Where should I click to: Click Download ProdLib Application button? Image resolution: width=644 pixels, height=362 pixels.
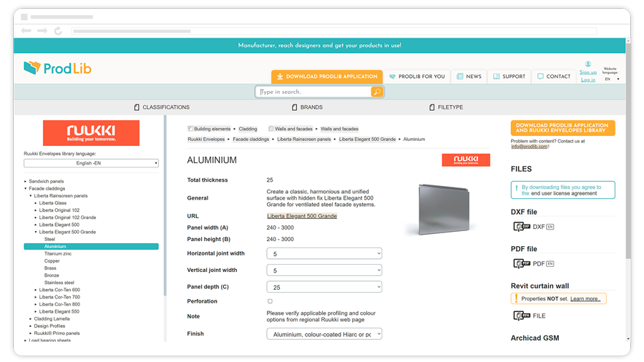(326, 77)
